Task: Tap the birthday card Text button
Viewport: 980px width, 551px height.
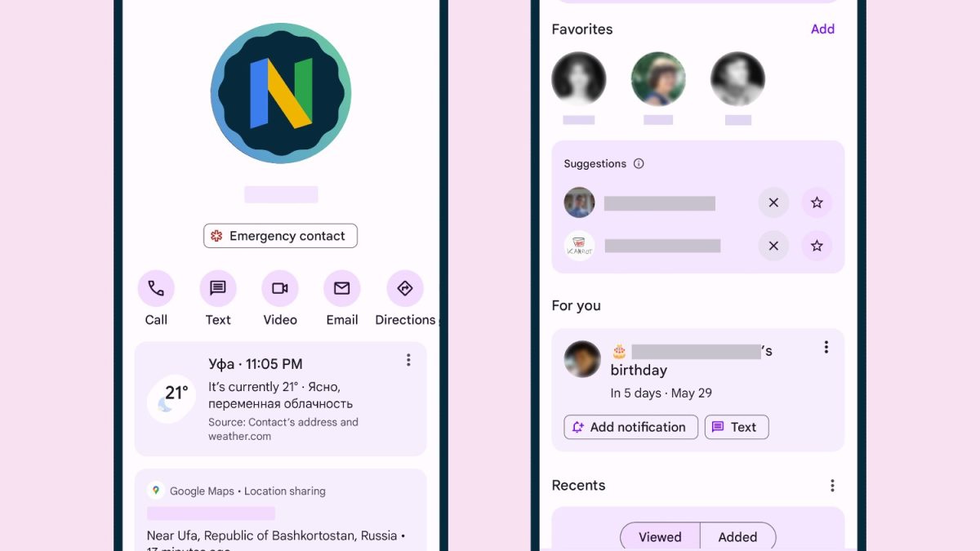Action: (x=737, y=427)
